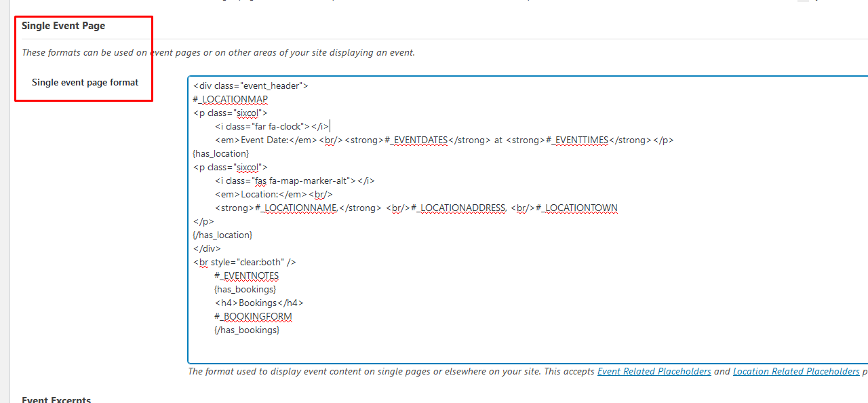This screenshot has width=868, height=403.
Task: Click the #_LOCATIONTOWN placeholder text
Action: (576, 208)
